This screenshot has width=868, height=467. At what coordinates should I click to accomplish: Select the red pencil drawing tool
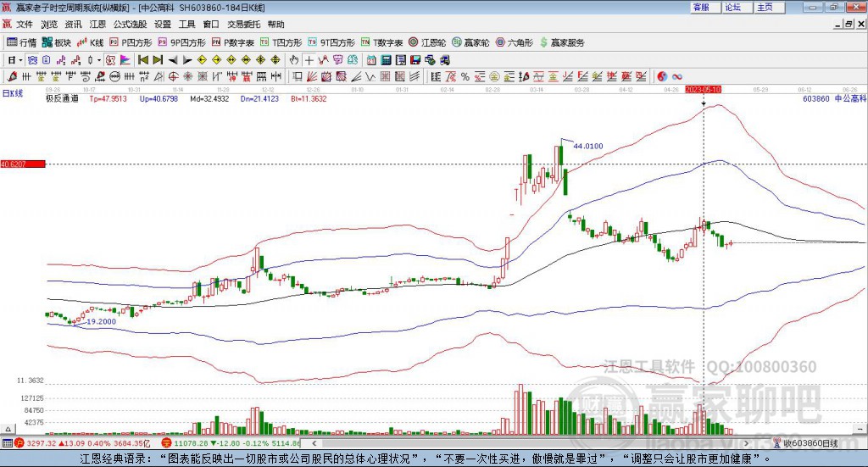pyautogui.click(x=12, y=77)
